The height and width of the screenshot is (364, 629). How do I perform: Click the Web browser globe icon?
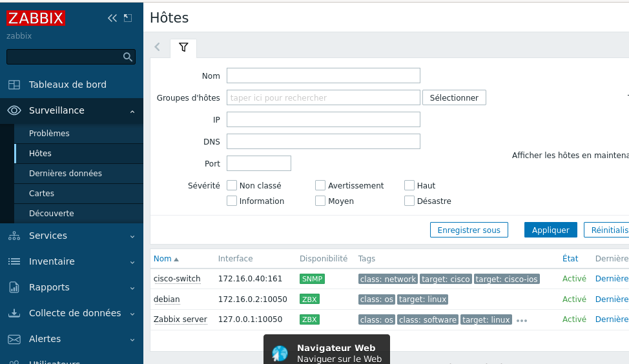[x=280, y=353]
